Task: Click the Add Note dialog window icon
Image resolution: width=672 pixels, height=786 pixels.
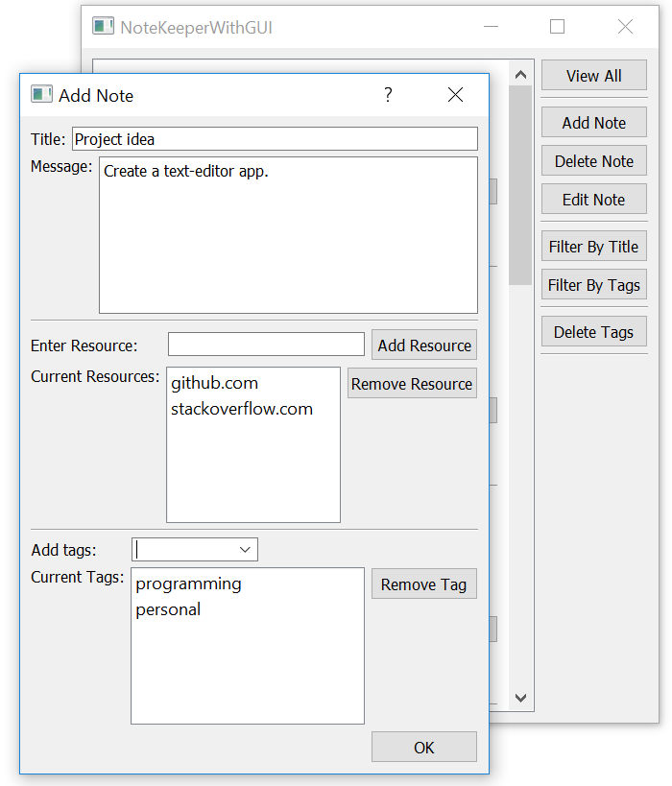Action: point(41,94)
